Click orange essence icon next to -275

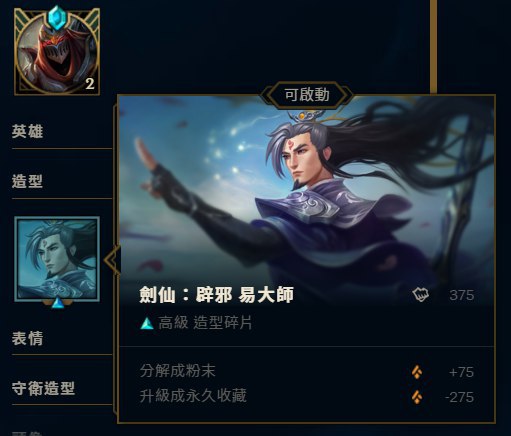[417, 397]
